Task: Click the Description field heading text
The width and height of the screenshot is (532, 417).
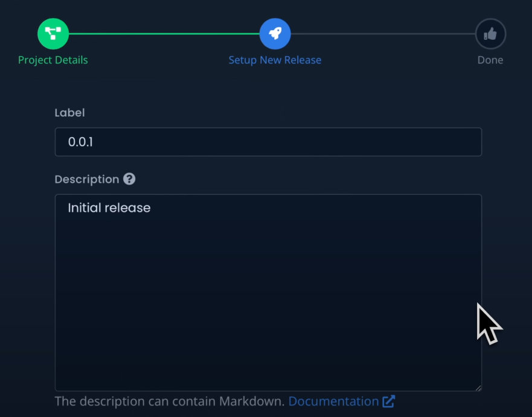Action: 87,179
